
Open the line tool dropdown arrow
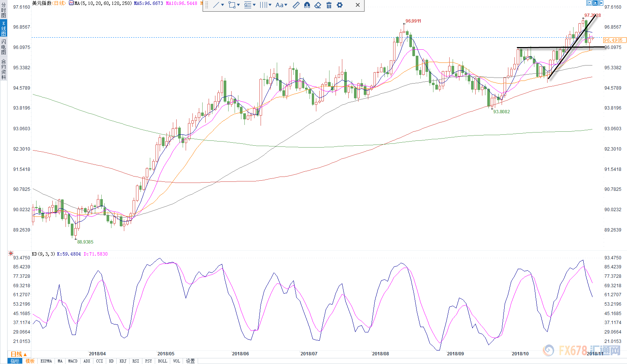click(x=223, y=5)
